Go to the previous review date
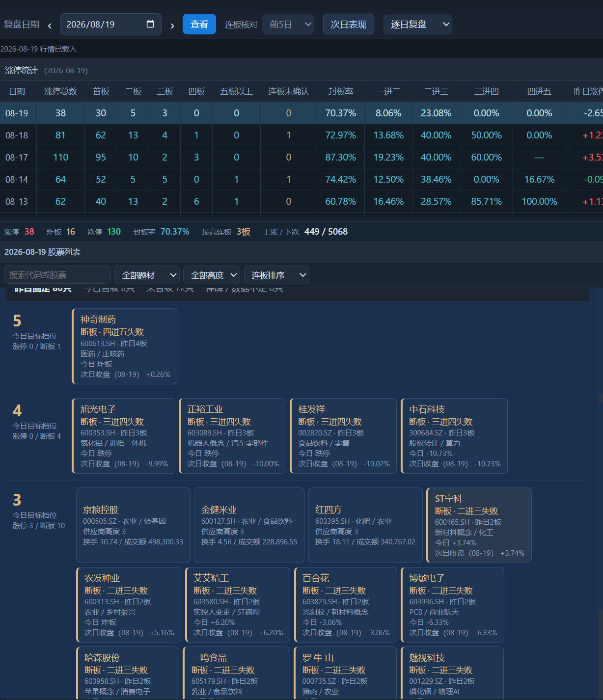The height and width of the screenshot is (700, 603). 50,25
